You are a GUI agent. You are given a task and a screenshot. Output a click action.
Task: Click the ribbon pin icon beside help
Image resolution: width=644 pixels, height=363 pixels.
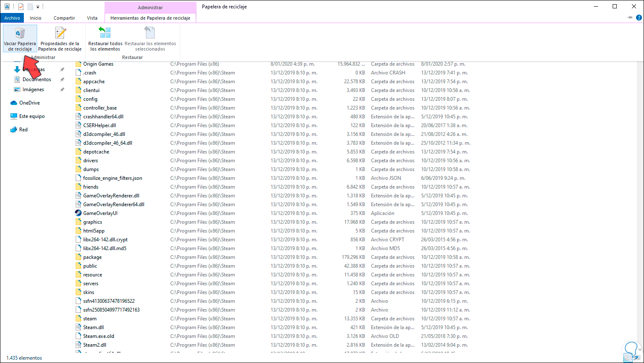630,18
